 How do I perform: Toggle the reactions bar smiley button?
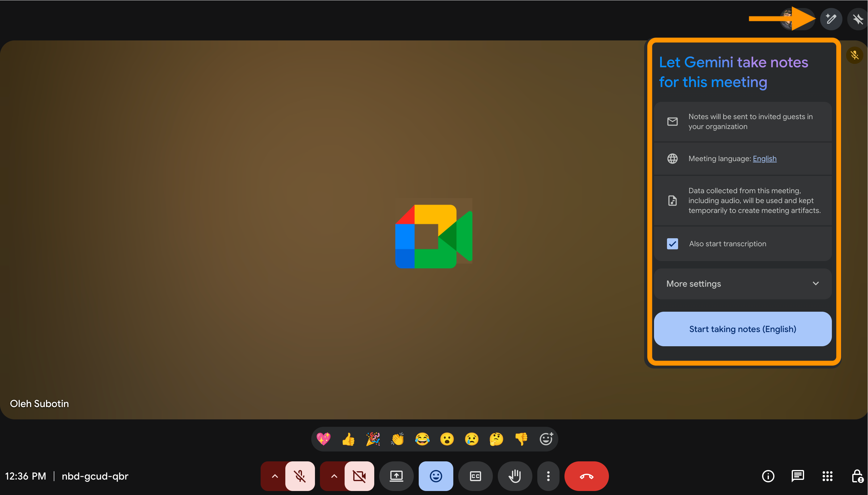click(x=436, y=476)
